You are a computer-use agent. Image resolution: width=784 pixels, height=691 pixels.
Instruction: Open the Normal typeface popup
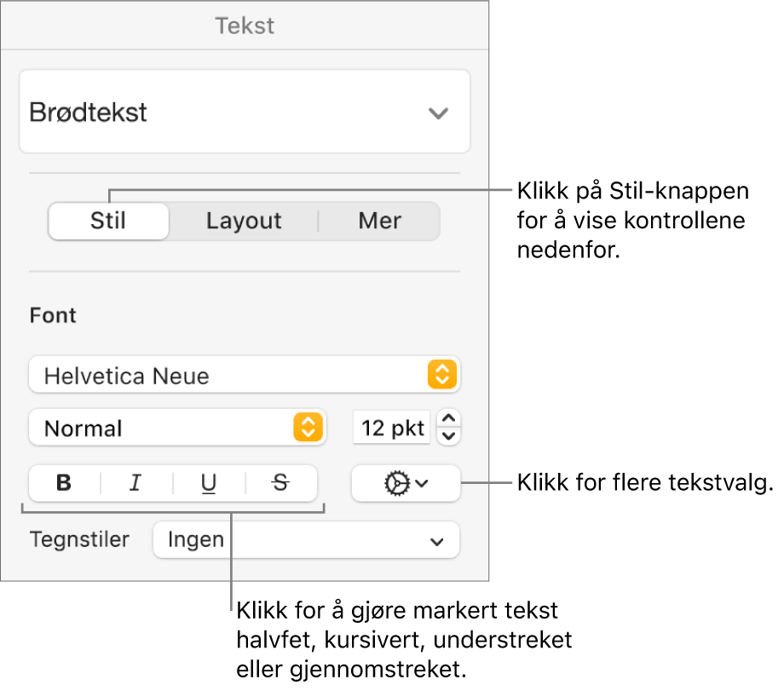point(177,428)
